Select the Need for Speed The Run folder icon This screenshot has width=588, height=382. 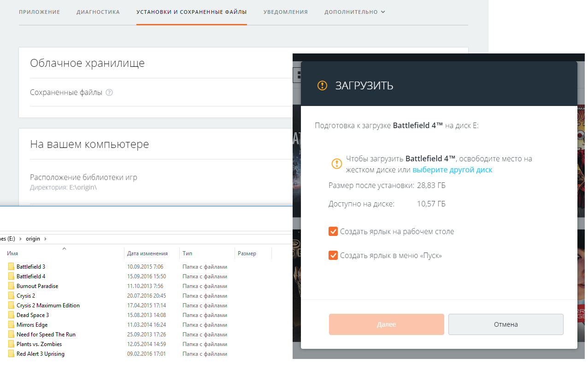tap(12, 334)
